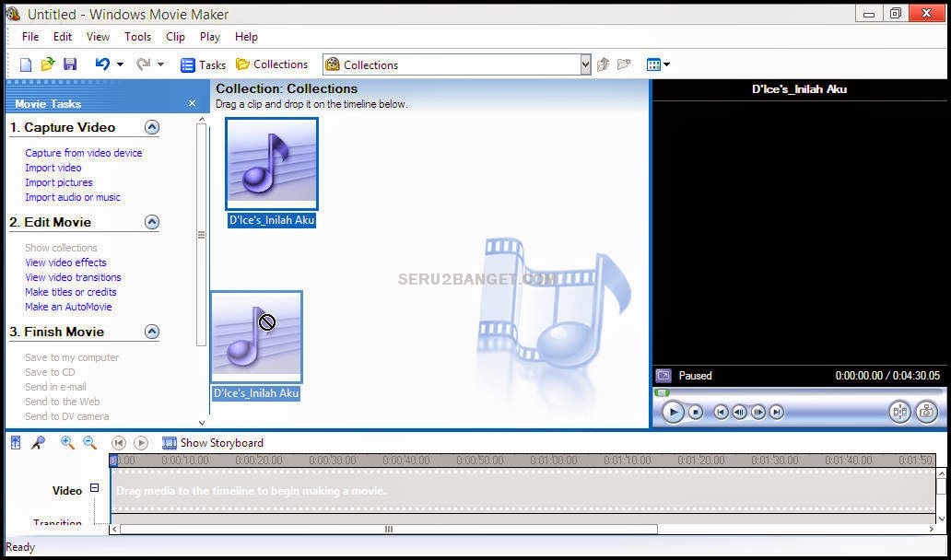This screenshot has width=951, height=560.
Task: Save the project with the floppy disk icon
Action: [x=70, y=64]
